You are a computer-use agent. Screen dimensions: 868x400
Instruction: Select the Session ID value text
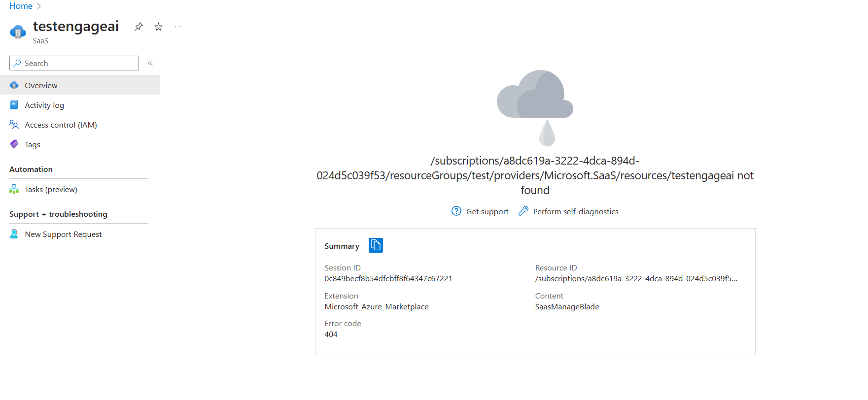(x=388, y=279)
